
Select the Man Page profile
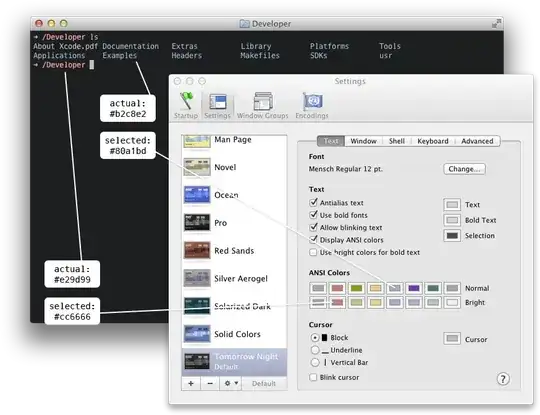(x=234, y=141)
